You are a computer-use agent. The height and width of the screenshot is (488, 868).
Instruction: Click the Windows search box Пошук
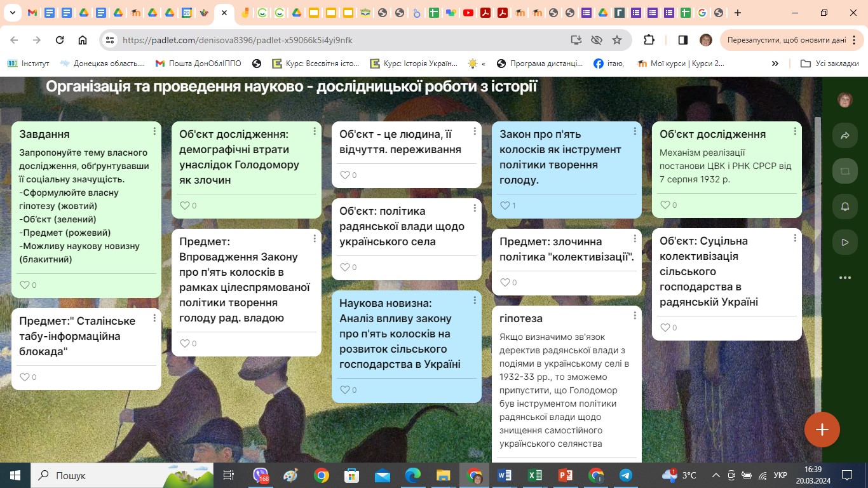coord(121,475)
